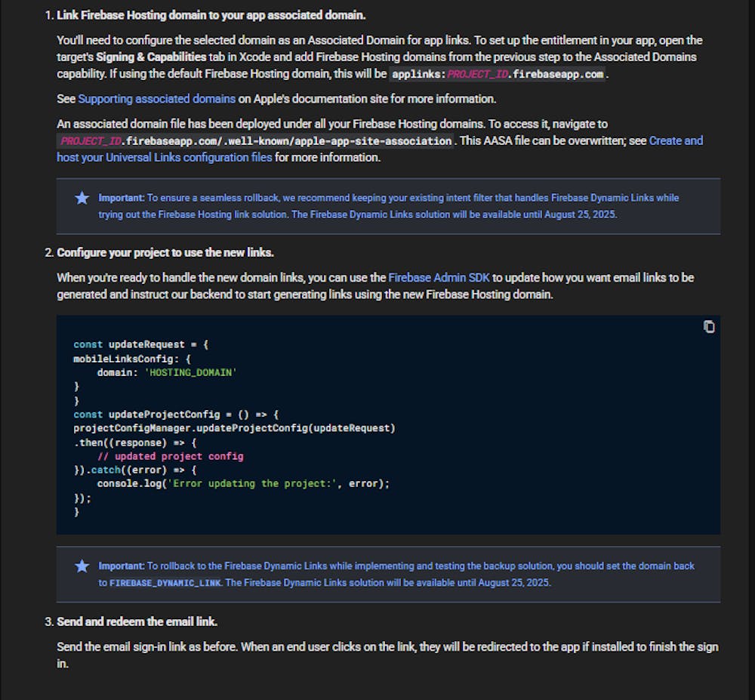Click the 'An associated domain file has been deployed' sentence
Image resolution: width=755 pixels, height=700 pixels.
pos(271,124)
